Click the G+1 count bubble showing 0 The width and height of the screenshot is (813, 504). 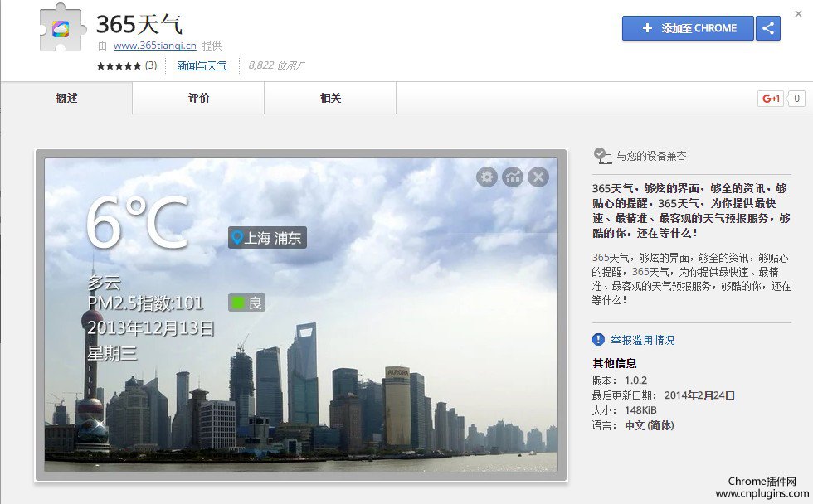pos(796,99)
